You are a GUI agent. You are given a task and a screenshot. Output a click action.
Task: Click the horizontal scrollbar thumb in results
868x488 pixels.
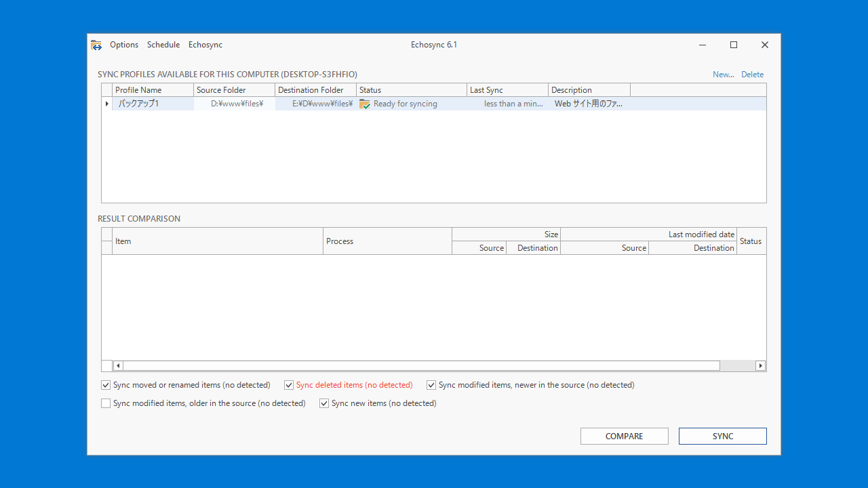click(421, 366)
